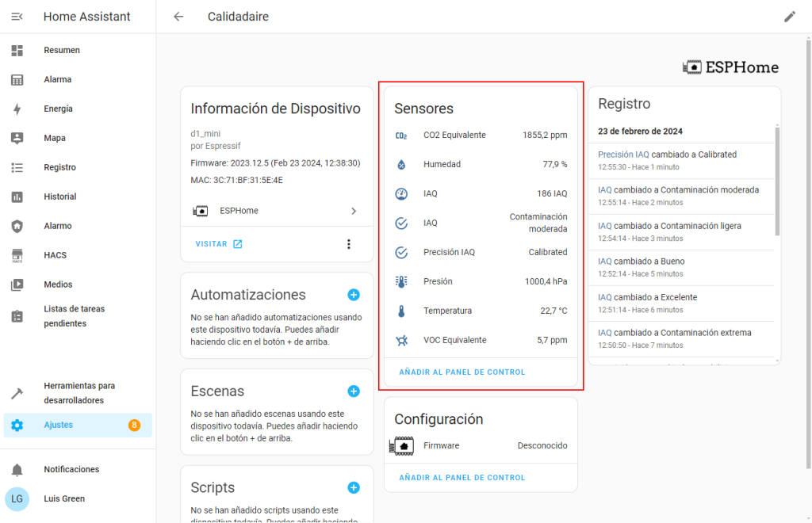Image resolution: width=812 pixels, height=523 pixels.
Task: Click the Precisión IAQ log entry link
Action: 623,155
